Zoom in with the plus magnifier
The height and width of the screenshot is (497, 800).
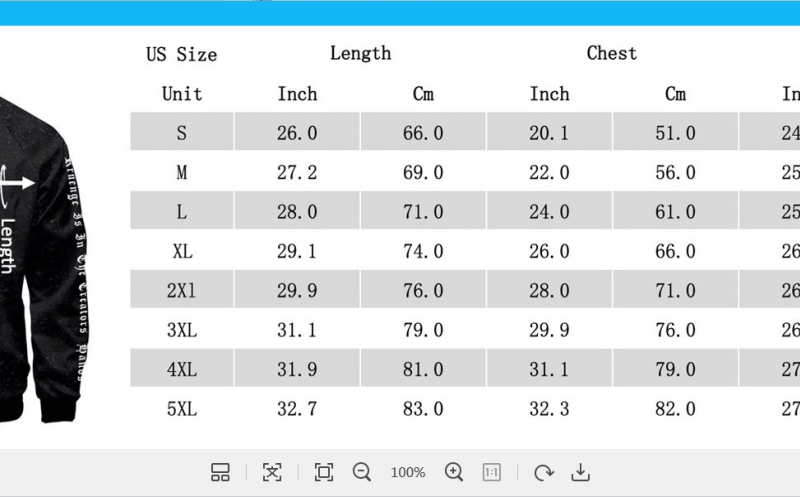454,472
